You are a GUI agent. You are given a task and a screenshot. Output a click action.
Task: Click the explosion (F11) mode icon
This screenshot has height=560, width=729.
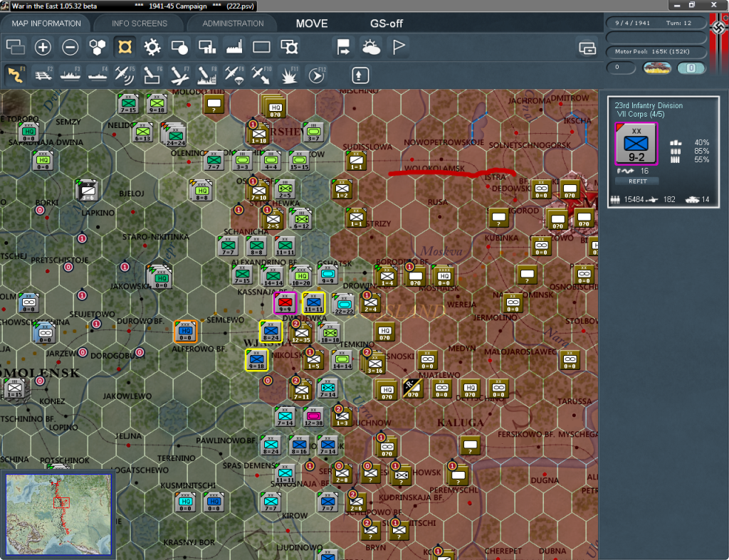(289, 75)
